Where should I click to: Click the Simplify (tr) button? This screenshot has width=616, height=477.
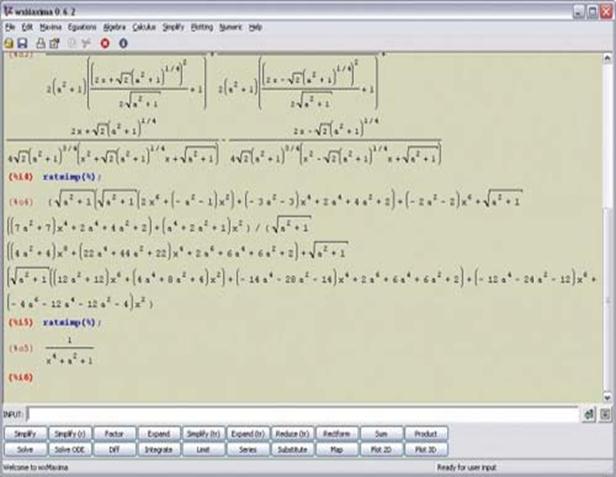click(x=203, y=434)
